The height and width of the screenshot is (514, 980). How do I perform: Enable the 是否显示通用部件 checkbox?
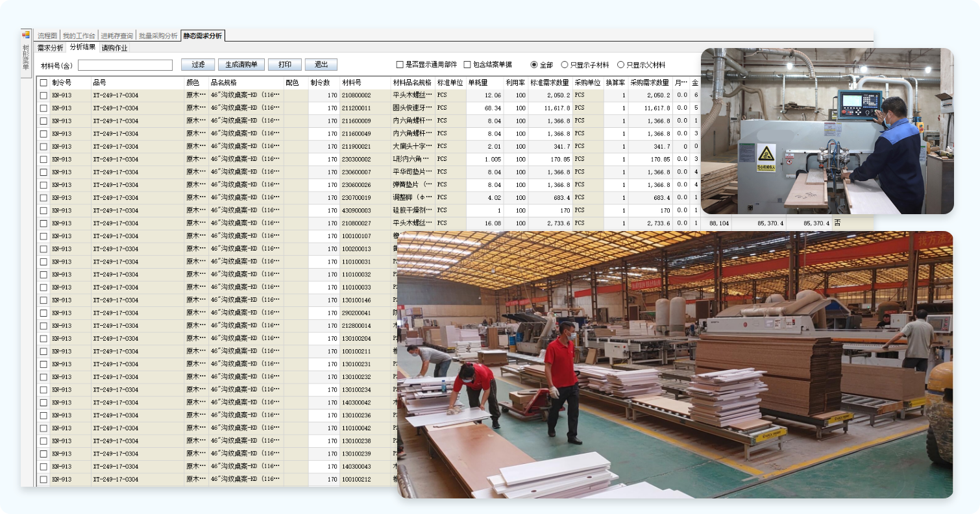coord(400,65)
